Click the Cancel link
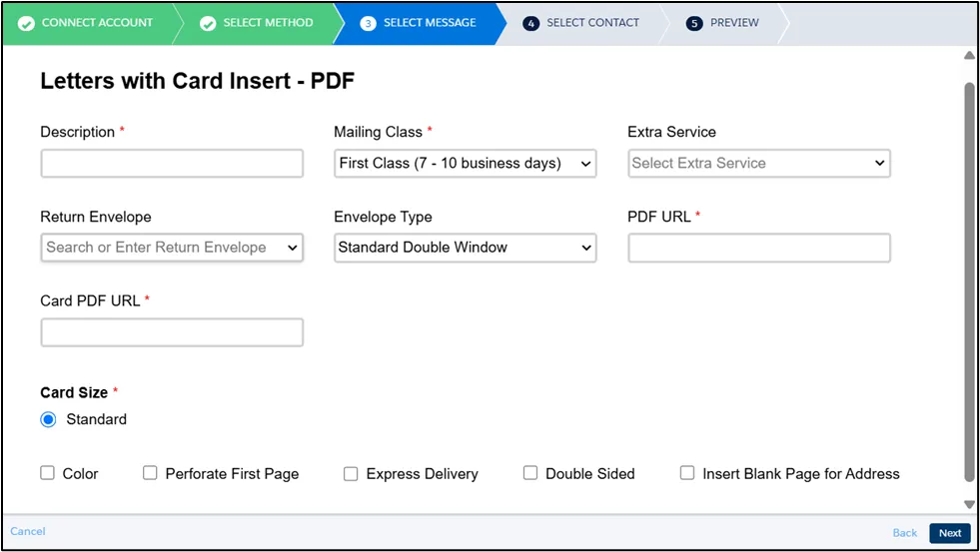980x552 pixels. tap(28, 532)
